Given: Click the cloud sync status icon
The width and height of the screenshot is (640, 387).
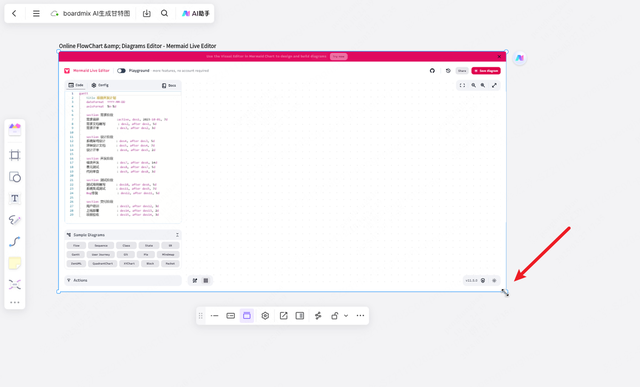Looking at the screenshot, I should coord(54,13).
